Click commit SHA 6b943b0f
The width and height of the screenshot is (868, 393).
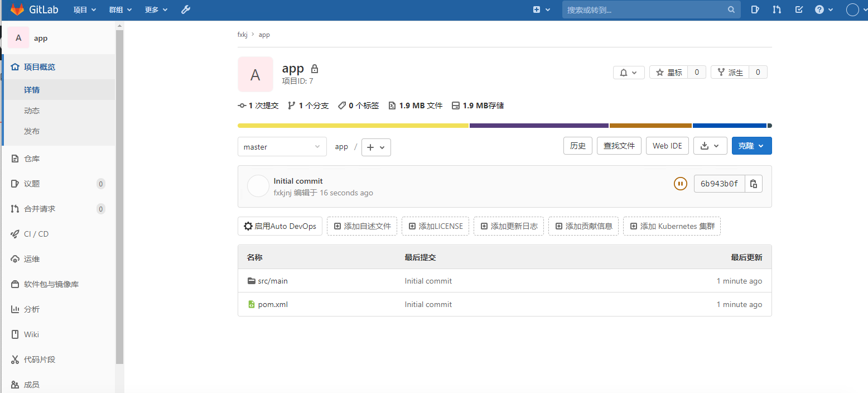(x=720, y=184)
